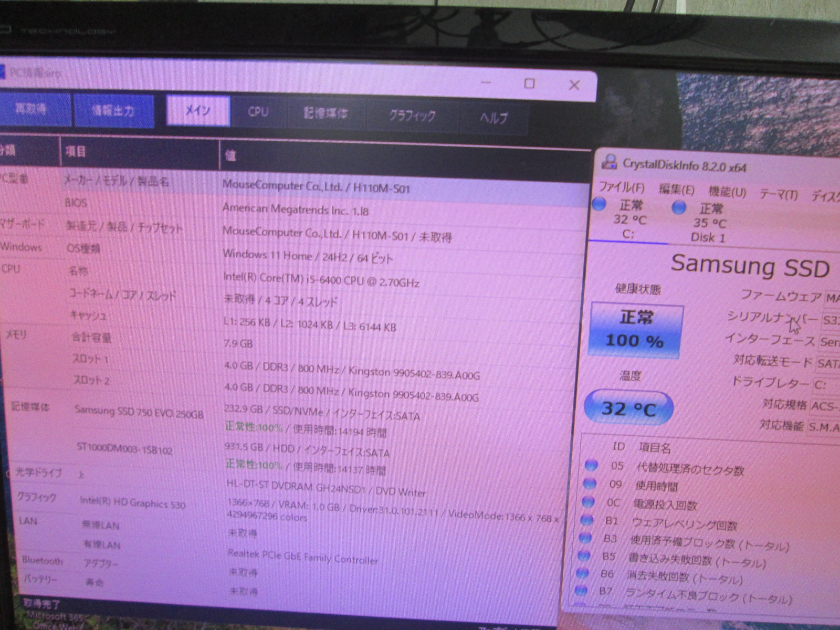Click the status dot for attribute B6

pyautogui.click(x=583, y=573)
